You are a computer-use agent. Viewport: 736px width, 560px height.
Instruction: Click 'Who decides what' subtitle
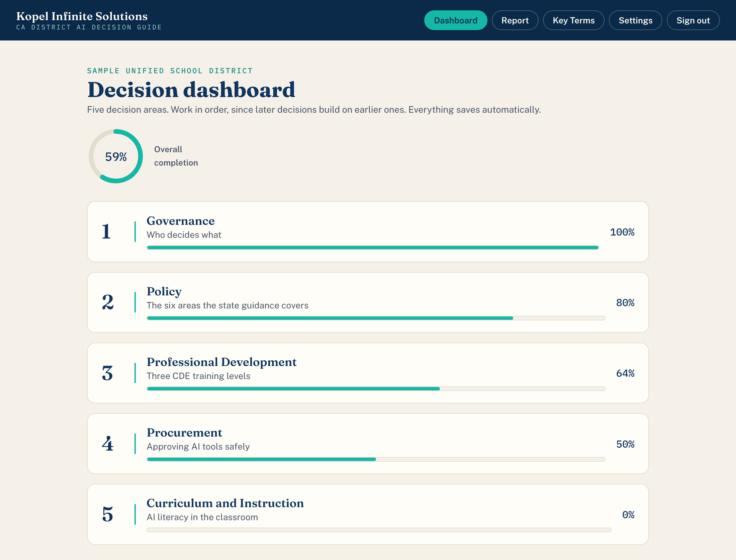(184, 235)
